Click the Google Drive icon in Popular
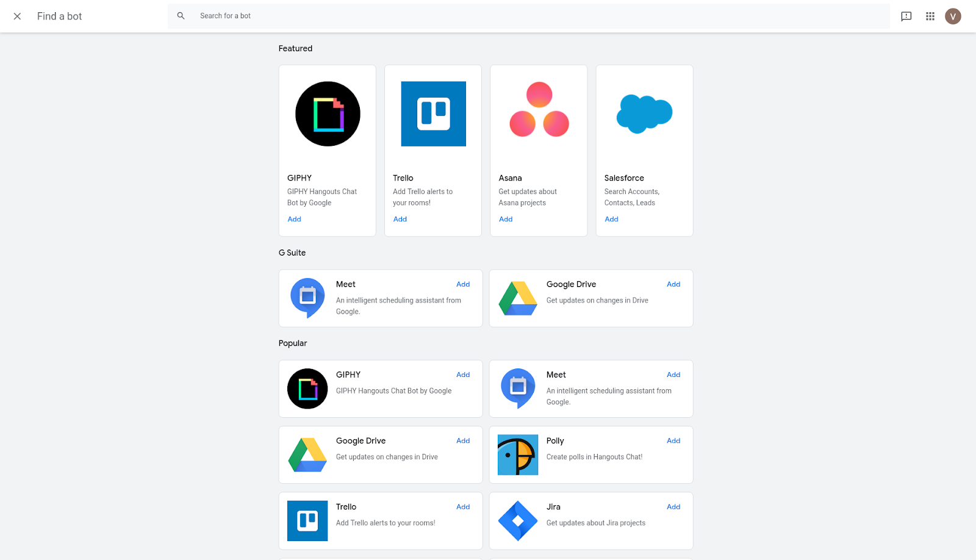976x560 pixels. 307,454
